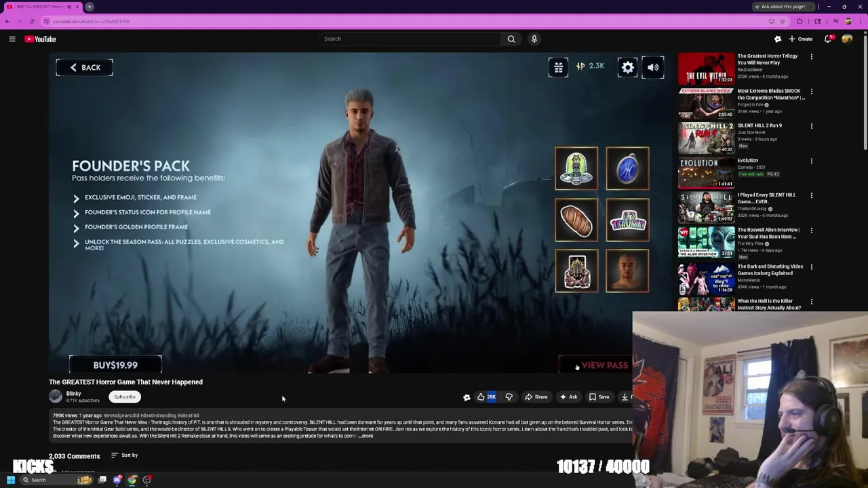Select the alien UFO sticker reward
The height and width of the screenshot is (488, 868).
tap(576, 168)
